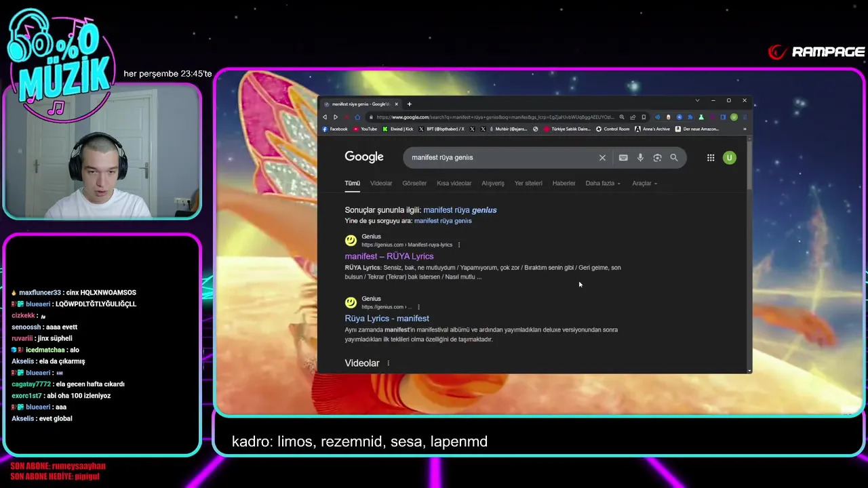The height and width of the screenshot is (488, 868).
Task: Switch to the Videolar tab
Action: (x=381, y=183)
